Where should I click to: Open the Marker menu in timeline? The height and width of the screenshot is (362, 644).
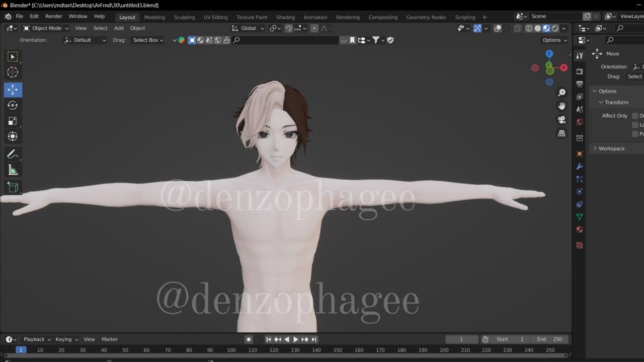coord(110,339)
